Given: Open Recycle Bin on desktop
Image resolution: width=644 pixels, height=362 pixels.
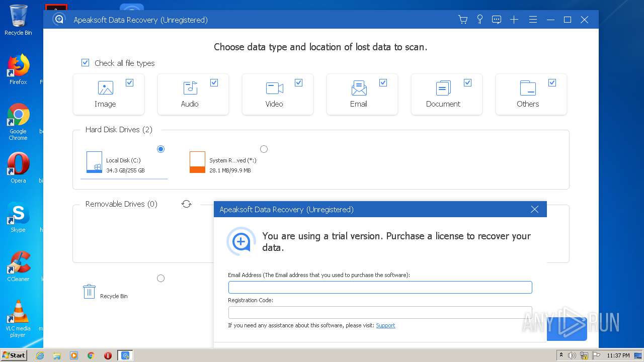Looking at the screenshot, I should (18, 20).
